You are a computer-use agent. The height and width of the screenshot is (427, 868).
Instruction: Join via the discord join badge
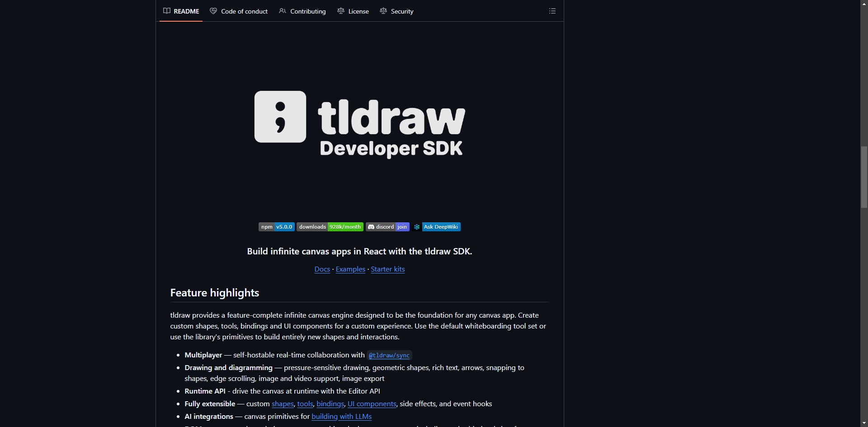point(387,227)
